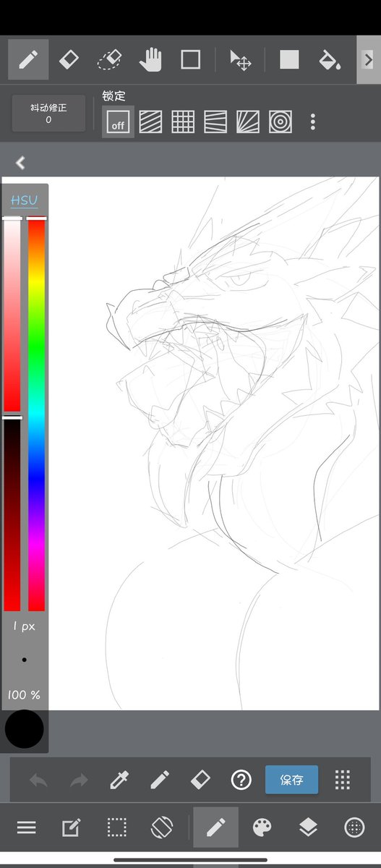Image resolution: width=381 pixels, height=868 pixels.
Task: Save the drawing with 保存 button
Action: 291,780
